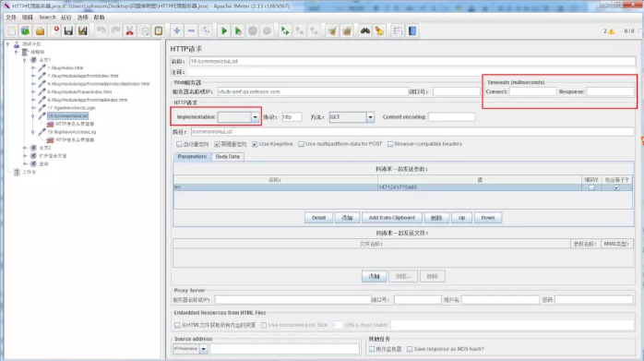644x361 pixels.
Task: Collapse the 19 /common/skuList node
Action: click(x=33, y=116)
